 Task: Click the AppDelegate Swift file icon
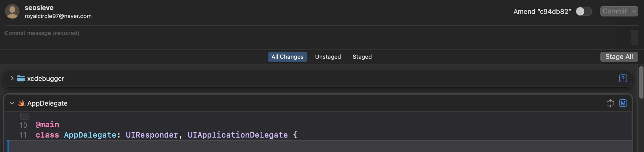(21, 103)
